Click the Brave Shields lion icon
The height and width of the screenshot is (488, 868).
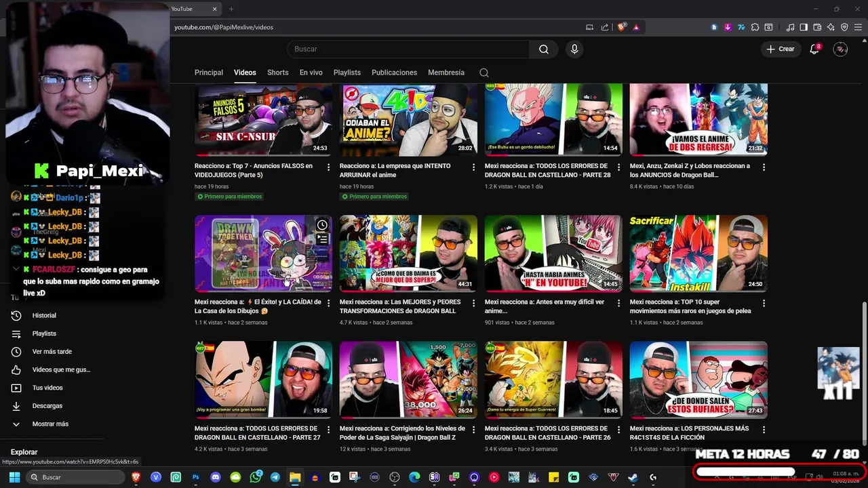pos(621,27)
